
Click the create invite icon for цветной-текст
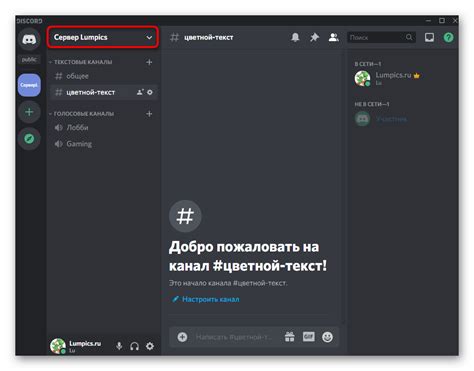click(140, 92)
